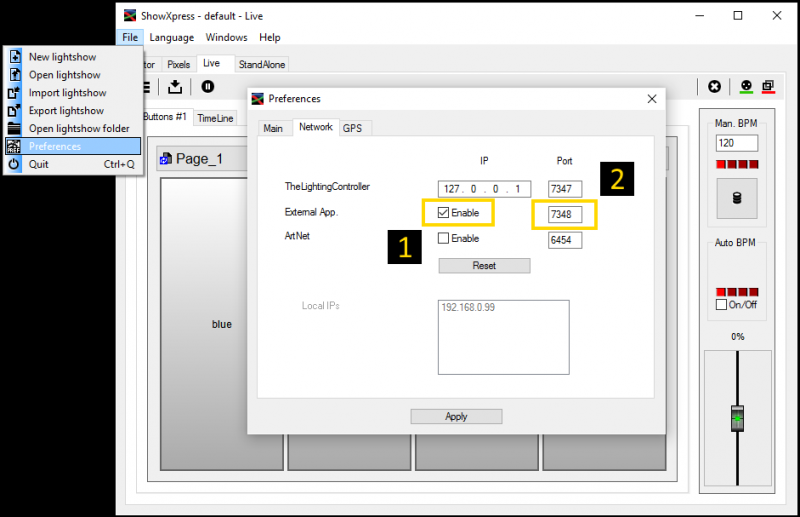This screenshot has height=517, width=800.
Task: Open the Main preferences tab
Action: (273, 128)
